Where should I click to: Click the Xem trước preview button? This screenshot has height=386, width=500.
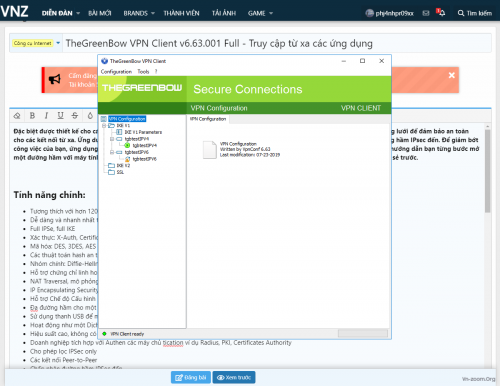click(234, 377)
